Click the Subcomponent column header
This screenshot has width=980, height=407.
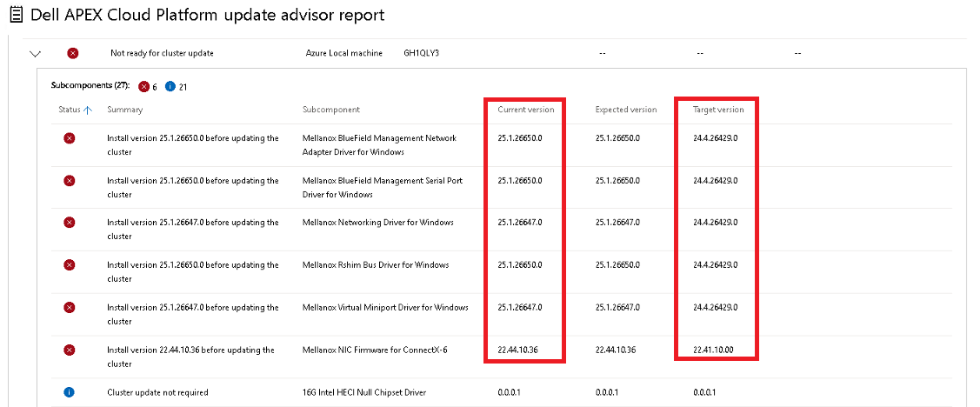(x=330, y=110)
